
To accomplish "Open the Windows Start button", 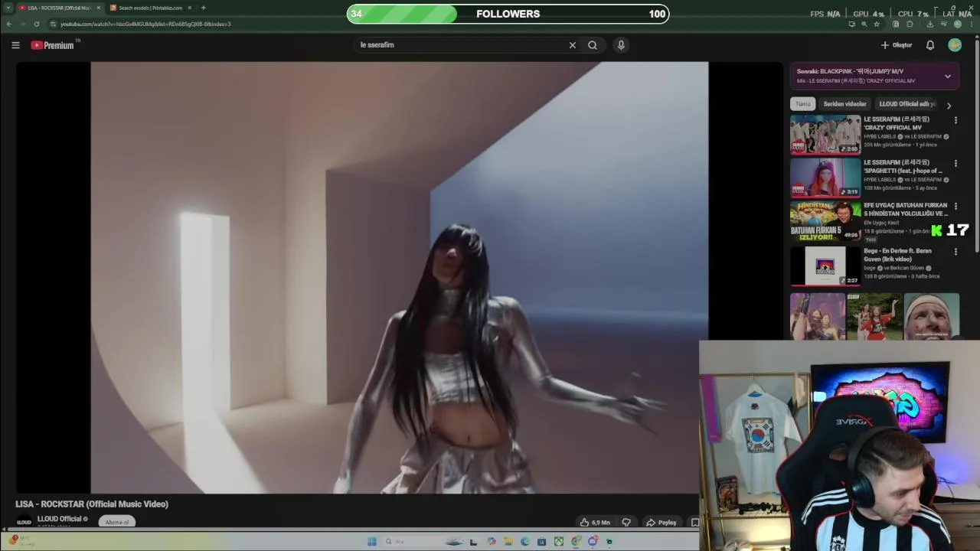I will click(372, 541).
